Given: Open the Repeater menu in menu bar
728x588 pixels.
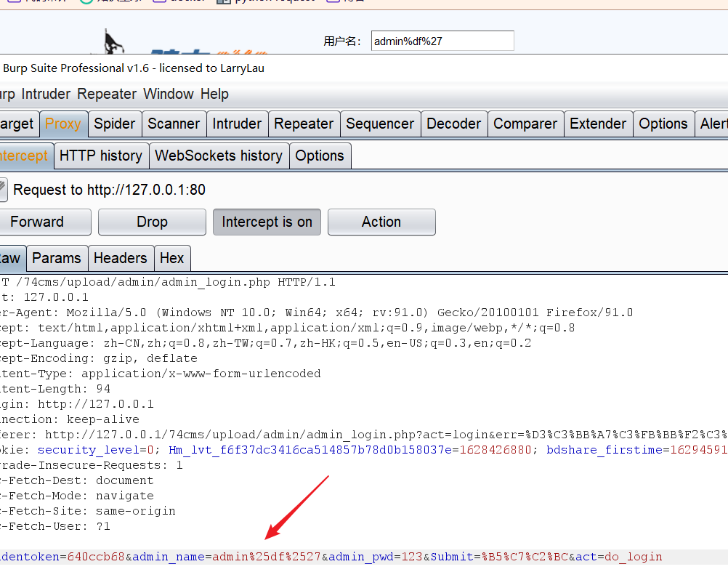Looking at the screenshot, I should 107,94.
